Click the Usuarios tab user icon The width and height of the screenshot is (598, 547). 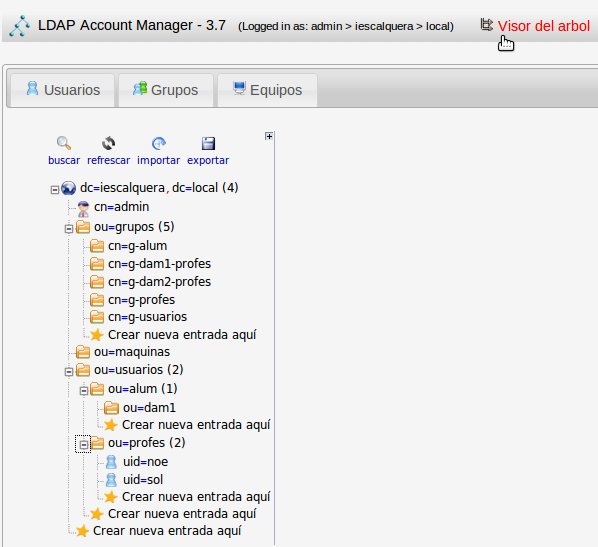[x=32, y=88]
